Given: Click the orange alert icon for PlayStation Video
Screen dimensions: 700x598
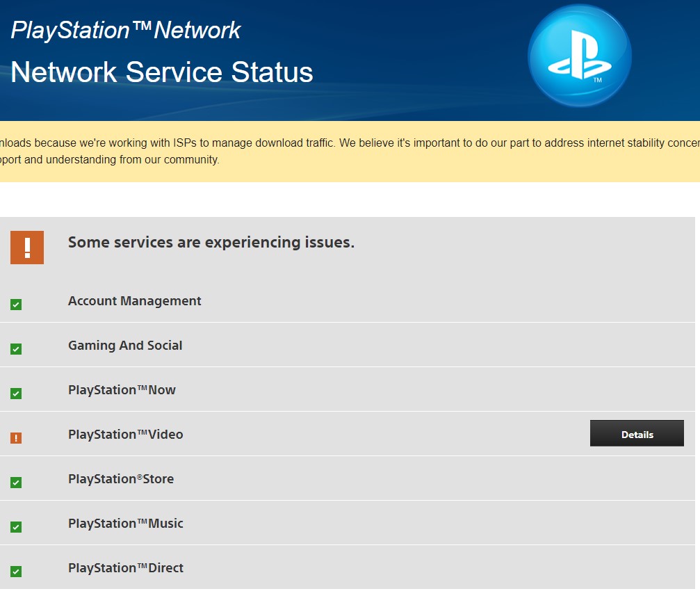Looking at the screenshot, I should tap(16, 438).
